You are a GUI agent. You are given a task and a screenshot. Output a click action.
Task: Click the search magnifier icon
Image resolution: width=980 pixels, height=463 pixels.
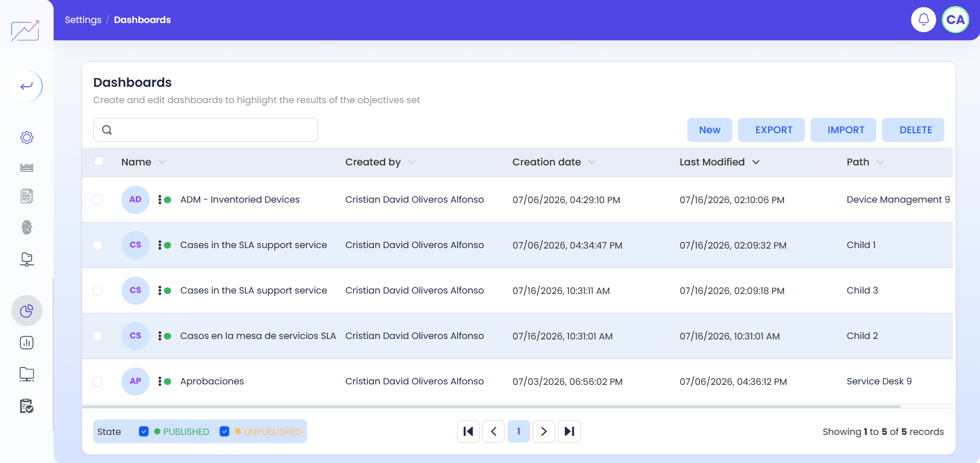[x=107, y=130]
